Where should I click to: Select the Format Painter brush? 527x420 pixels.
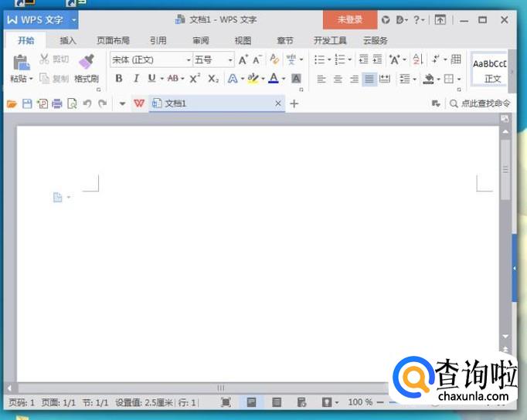(87, 62)
